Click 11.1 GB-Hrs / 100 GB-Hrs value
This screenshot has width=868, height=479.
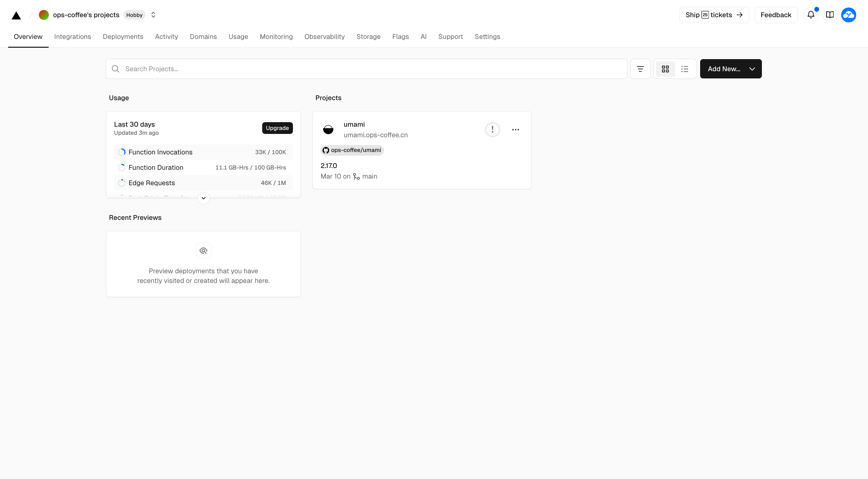(x=251, y=167)
